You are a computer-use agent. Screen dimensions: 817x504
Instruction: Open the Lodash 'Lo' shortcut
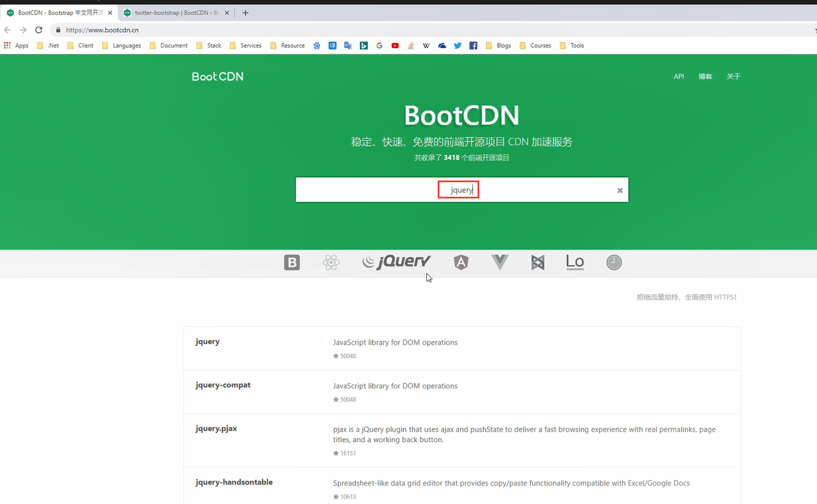[575, 262]
